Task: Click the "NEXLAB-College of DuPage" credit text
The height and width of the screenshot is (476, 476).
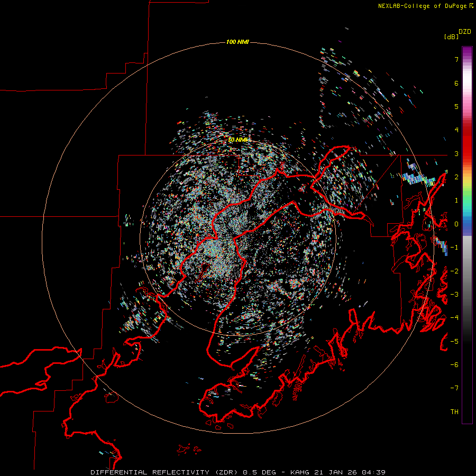Action: click(x=423, y=6)
